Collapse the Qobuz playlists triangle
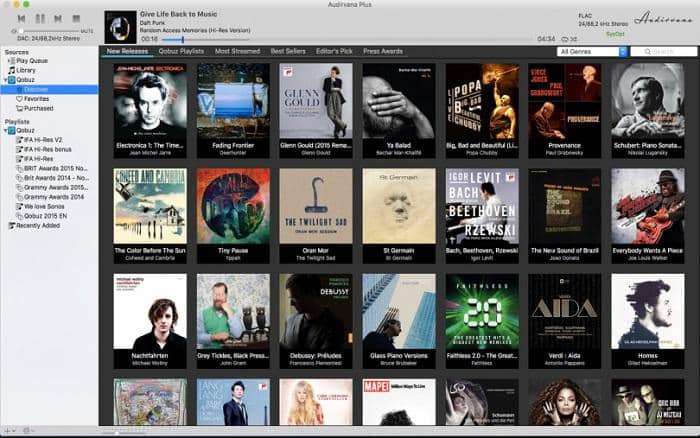The width and height of the screenshot is (700, 438). coord(6,130)
